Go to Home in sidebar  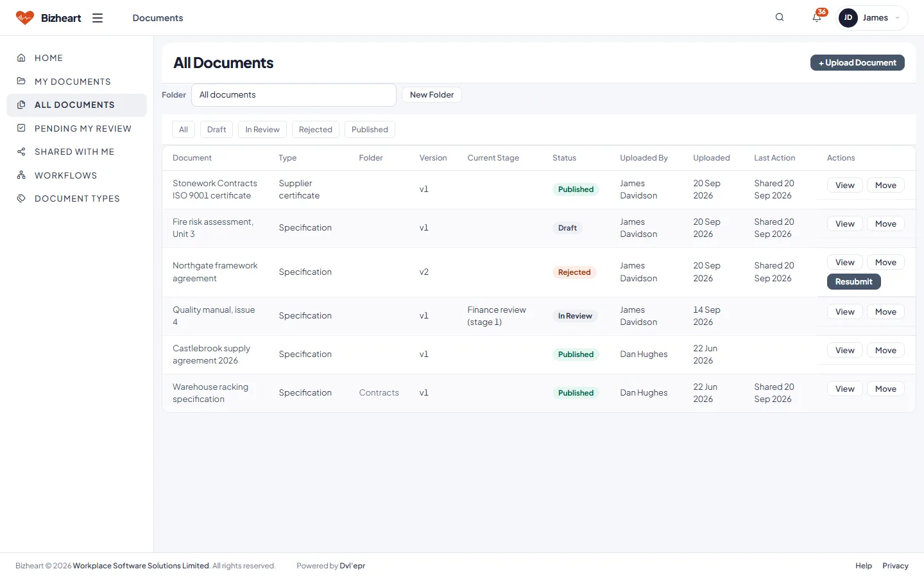coord(76,58)
